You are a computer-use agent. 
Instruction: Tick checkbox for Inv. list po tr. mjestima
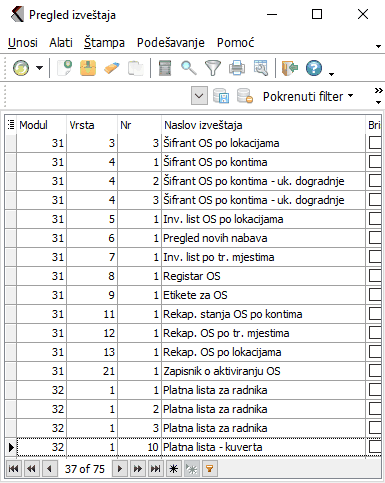pos(375,257)
